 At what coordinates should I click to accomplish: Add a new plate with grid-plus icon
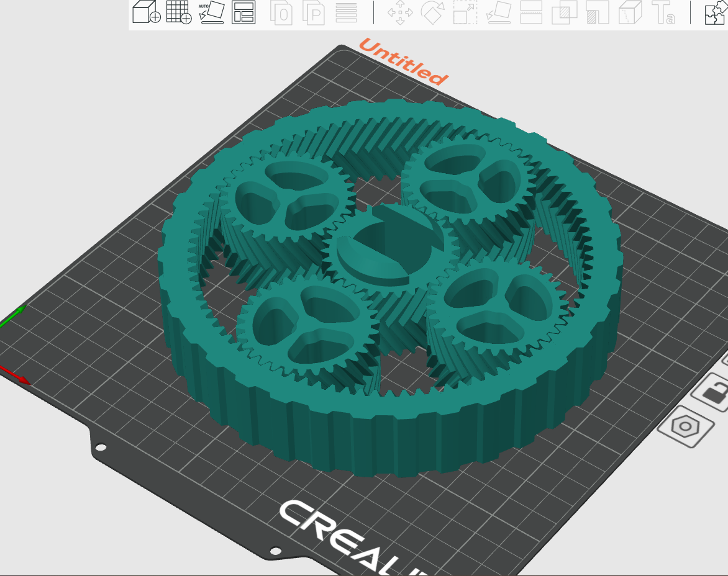[x=179, y=12]
